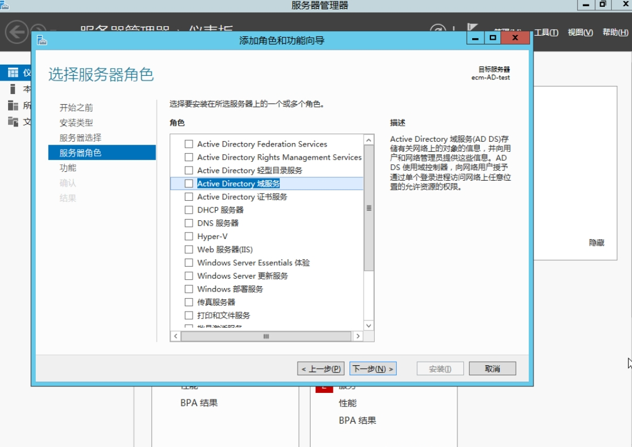Check Web 服务器(IIS) checkbox

[x=188, y=249]
